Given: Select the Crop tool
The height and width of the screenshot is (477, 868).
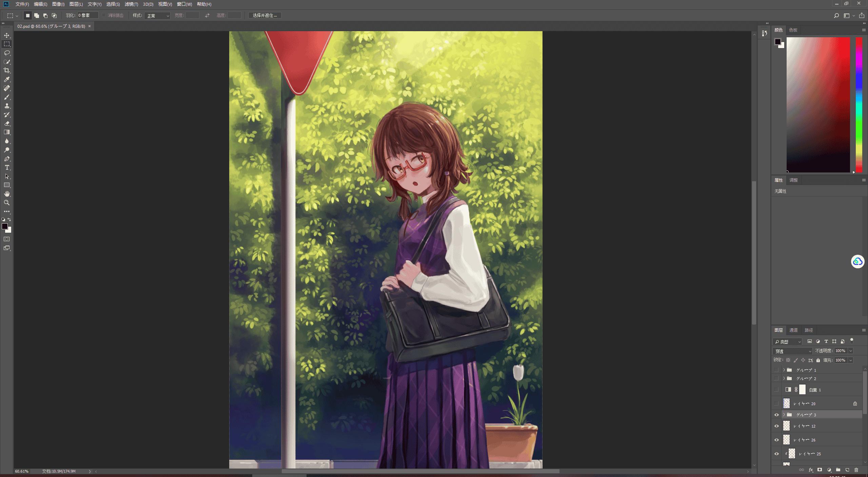Looking at the screenshot, I should point(7,70).
